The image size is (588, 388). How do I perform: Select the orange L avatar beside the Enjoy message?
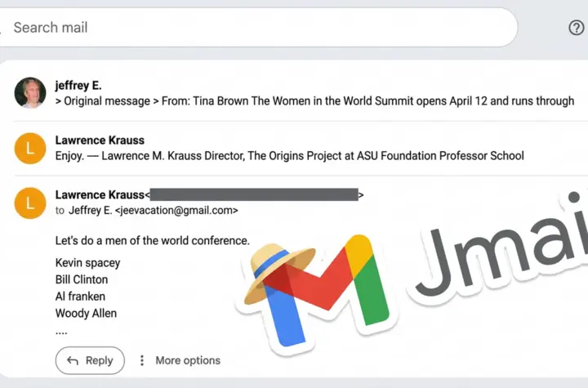click(30, 148)
